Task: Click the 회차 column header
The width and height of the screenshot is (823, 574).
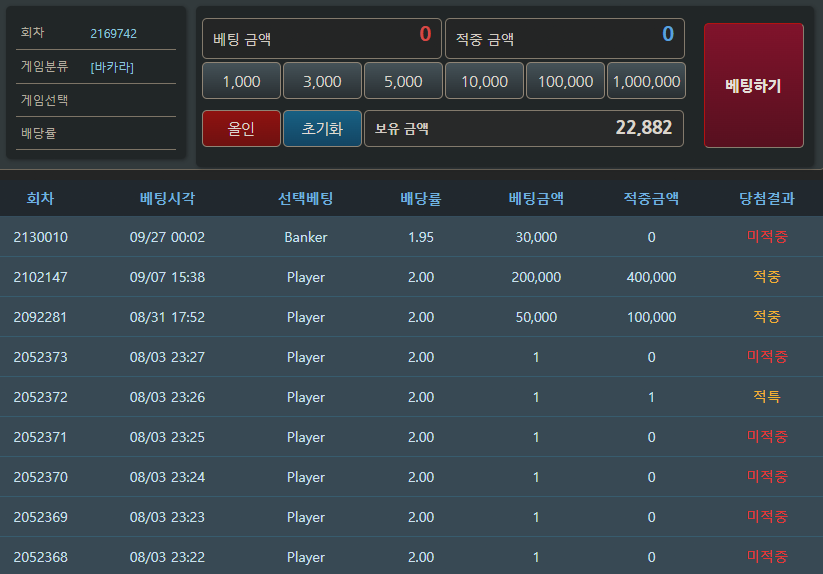Action: [x=40, y=198]
